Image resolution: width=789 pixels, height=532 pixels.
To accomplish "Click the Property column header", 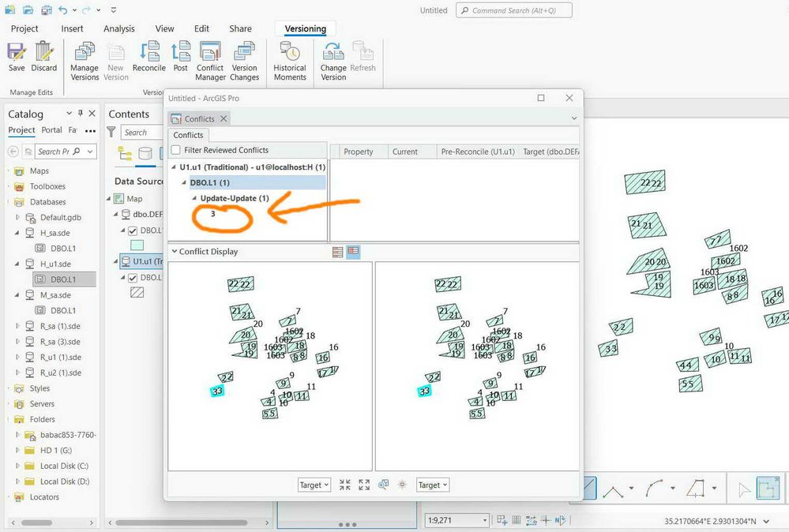I will pyautogui.click(x=359, y=152).
